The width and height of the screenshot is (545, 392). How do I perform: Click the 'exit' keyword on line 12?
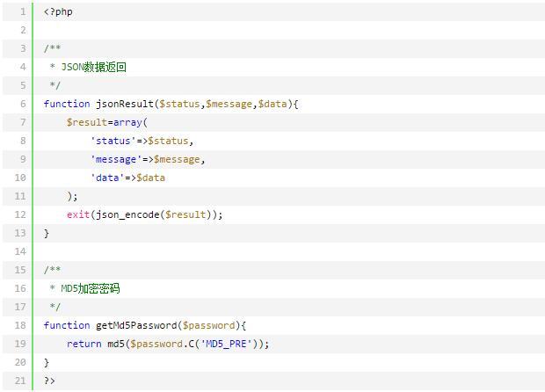78,214
